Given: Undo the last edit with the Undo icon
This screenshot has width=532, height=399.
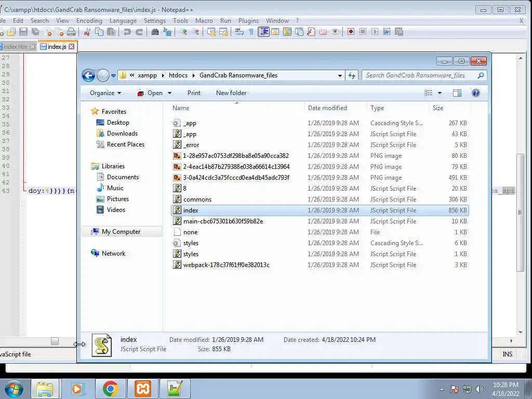Looking at the screenshot, I should point(127,32).
